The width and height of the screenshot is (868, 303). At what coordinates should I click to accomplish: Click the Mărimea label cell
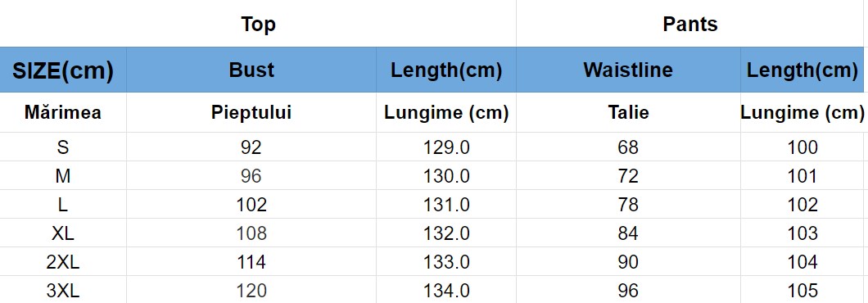63,112
